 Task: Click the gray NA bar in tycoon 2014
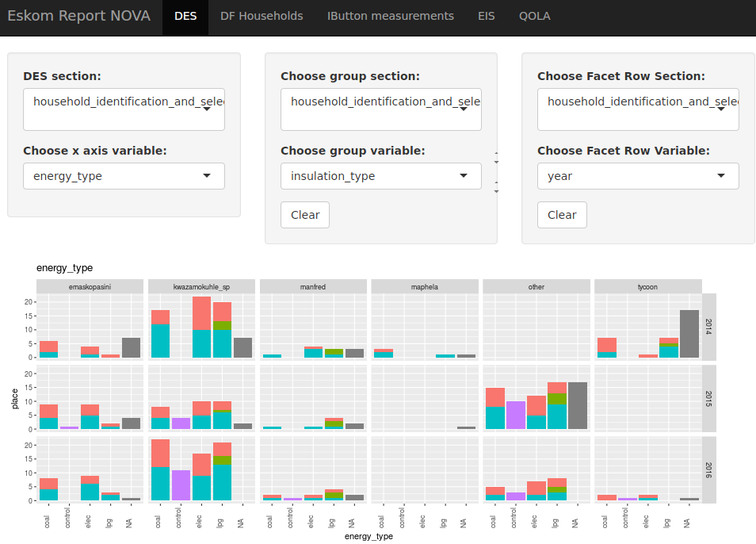point(689,333)
